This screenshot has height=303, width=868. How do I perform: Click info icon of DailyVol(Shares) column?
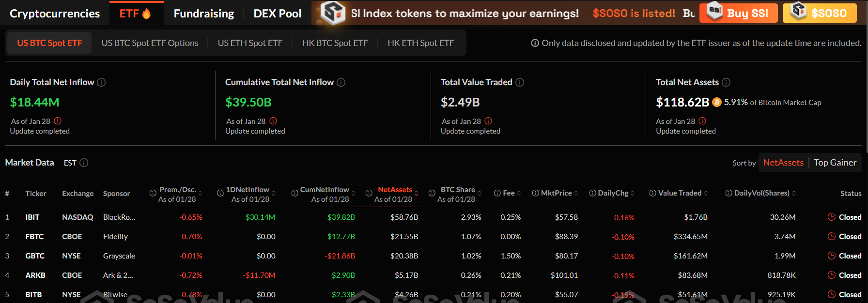coord(728,193)
